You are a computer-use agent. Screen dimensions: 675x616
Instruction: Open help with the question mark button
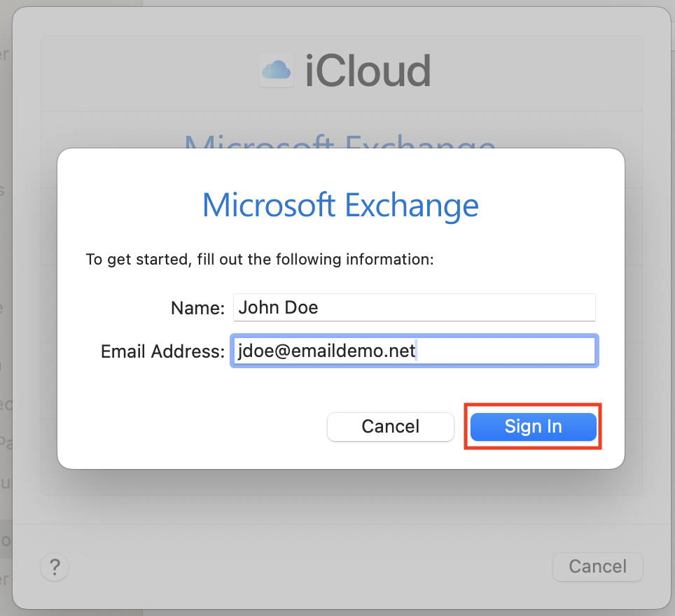click(x=55, y=567)
